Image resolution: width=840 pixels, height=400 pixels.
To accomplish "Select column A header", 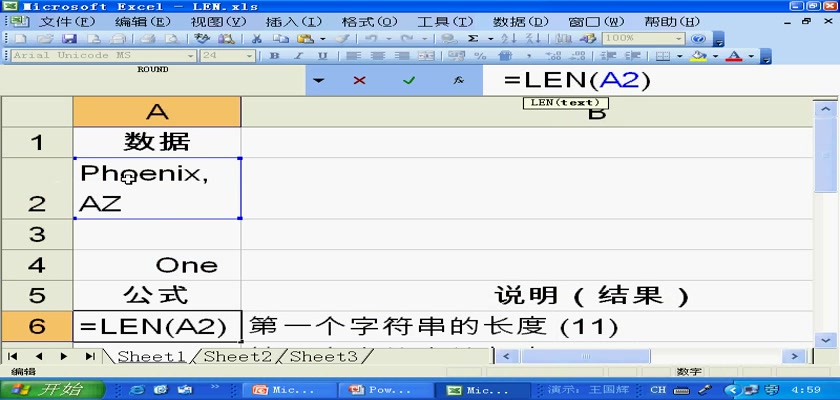I will [x=156, y=111].
